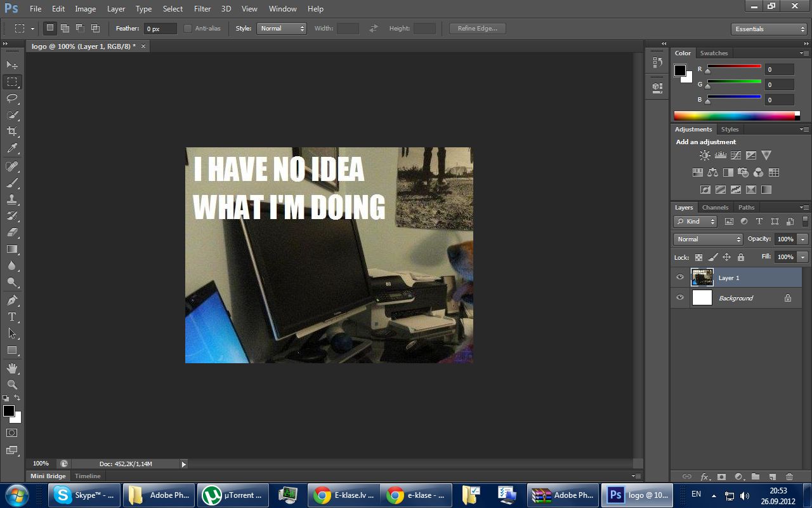Open the Style dropdown in options bar
Image resolution: width=812 pixels, height=508 pixels.
tap(281, 29)
